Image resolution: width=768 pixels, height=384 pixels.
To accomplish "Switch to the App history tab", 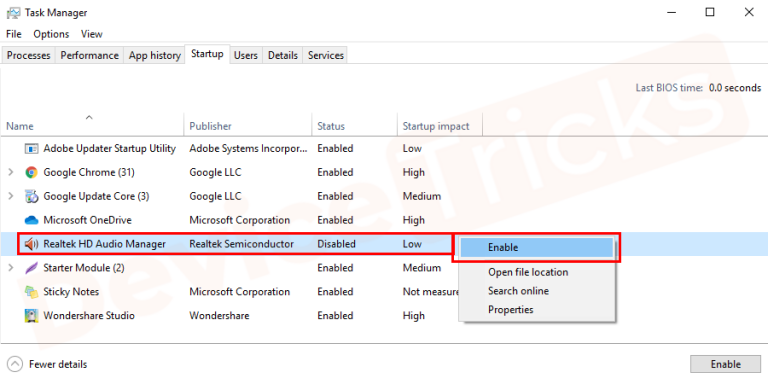I will point(155,55).
